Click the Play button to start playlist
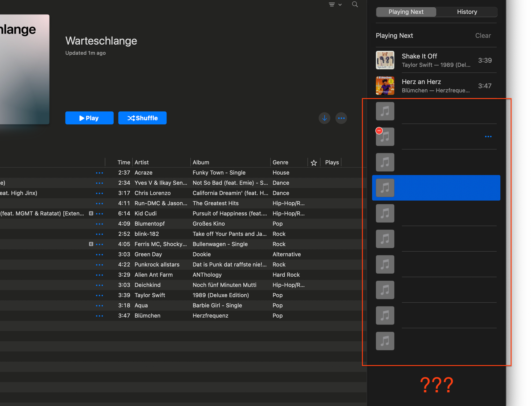Image resolution: width=532 pixels, height=406 pixels. click(89, 118)
